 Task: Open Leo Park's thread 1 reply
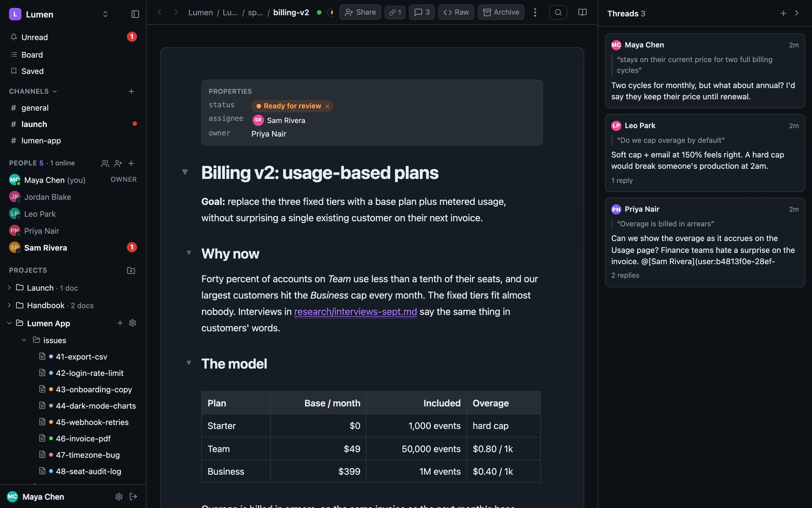click(x=622, y=180)
